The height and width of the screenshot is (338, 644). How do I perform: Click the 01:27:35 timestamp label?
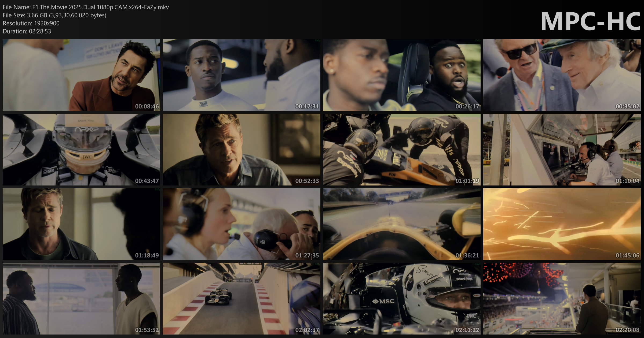click(307, 255)
